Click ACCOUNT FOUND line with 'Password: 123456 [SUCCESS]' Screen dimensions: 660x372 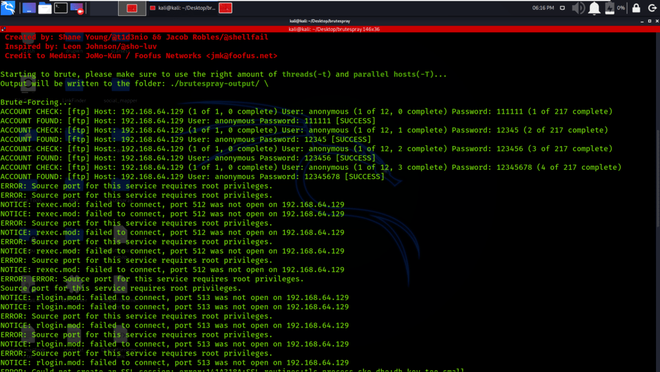188,158
